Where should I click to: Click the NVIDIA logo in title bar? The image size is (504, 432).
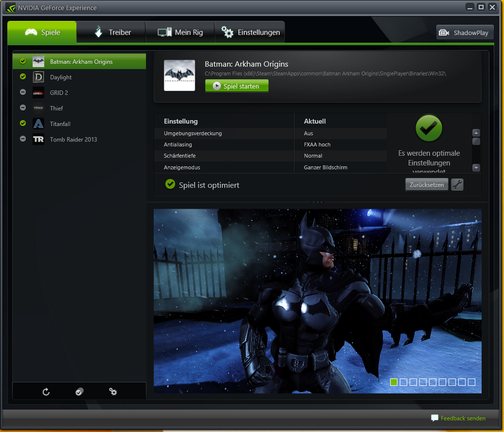(x=11, y=8)
